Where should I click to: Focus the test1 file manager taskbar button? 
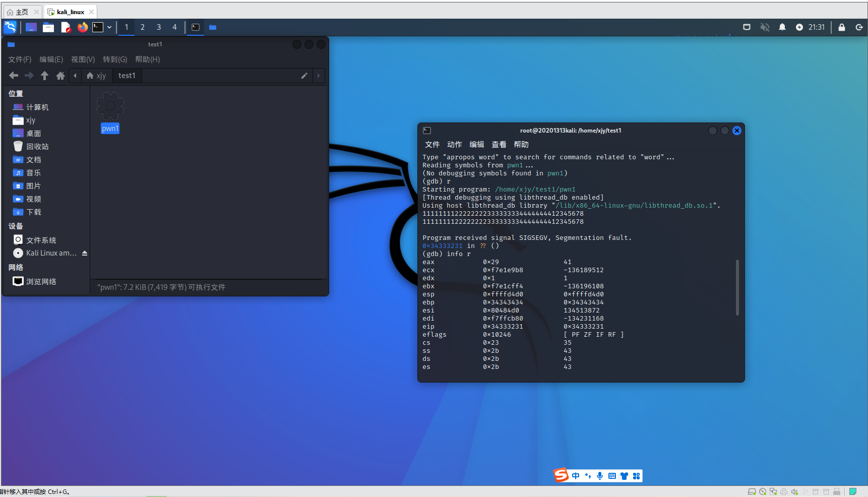click(213, 27)
